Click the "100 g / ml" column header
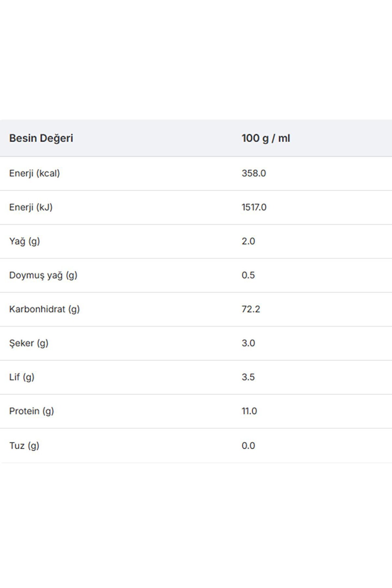The height and width of the screenshot is (588, 392). [x=266, y=138]
